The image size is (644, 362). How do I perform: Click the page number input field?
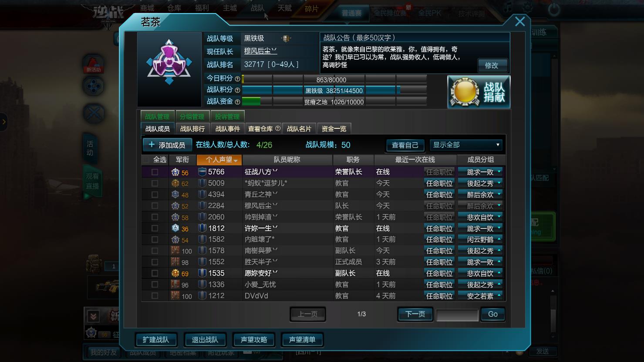point(457,315)
